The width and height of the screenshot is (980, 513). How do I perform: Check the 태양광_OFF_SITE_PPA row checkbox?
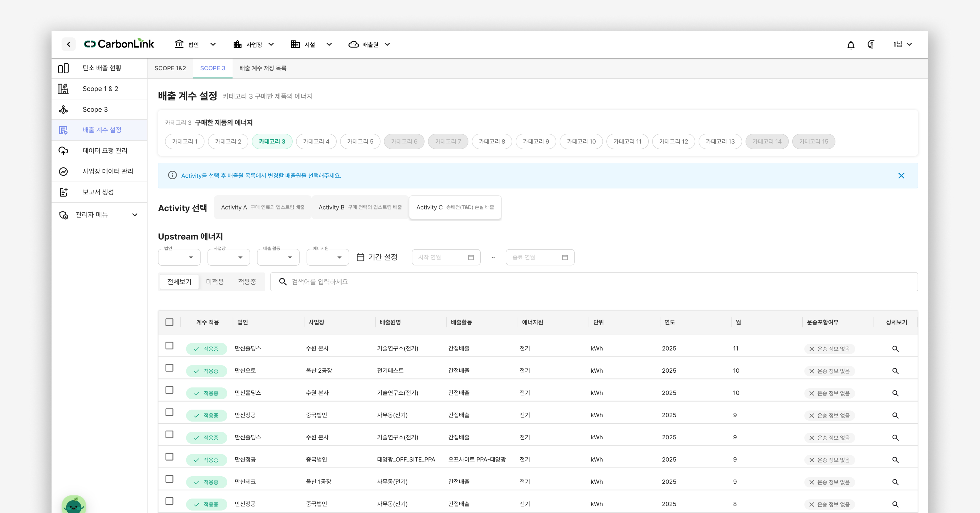pyautogui.click(x=169, y=457)
